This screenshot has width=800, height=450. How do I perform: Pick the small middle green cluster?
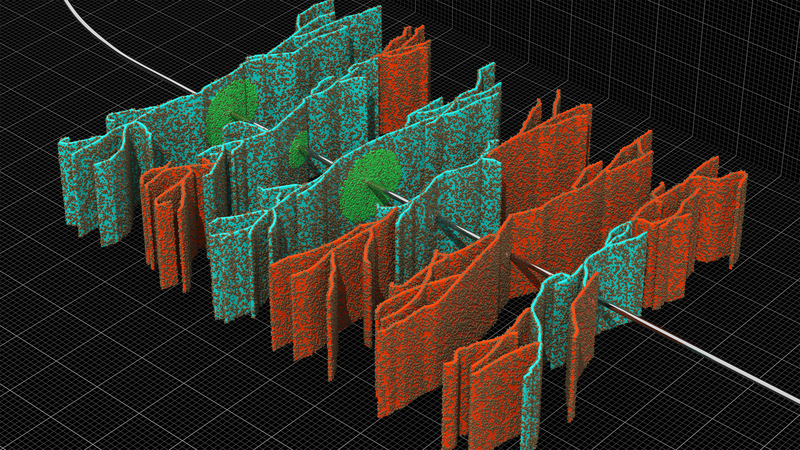[x=301, y=151]
